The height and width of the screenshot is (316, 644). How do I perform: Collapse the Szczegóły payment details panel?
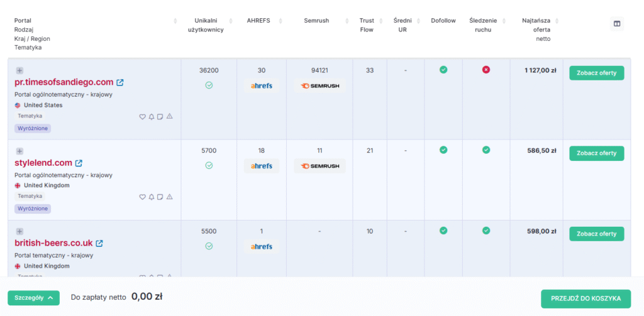tap(33, 298)
